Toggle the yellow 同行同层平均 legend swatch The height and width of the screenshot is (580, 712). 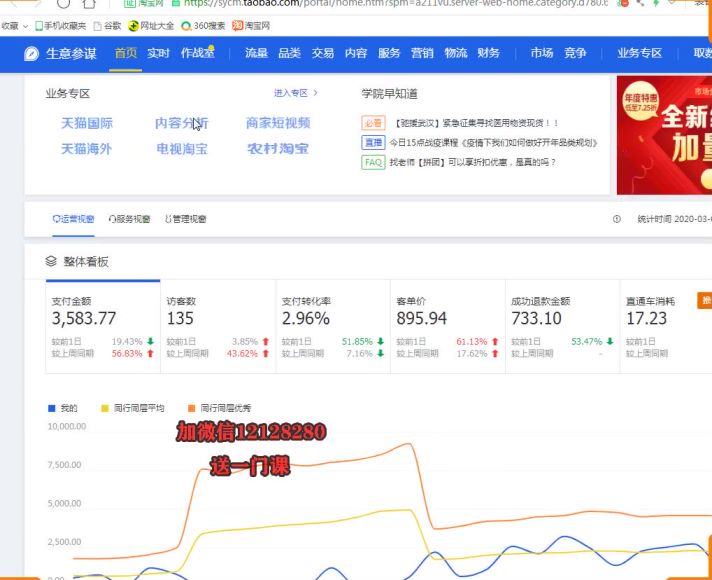pos(104,408)
